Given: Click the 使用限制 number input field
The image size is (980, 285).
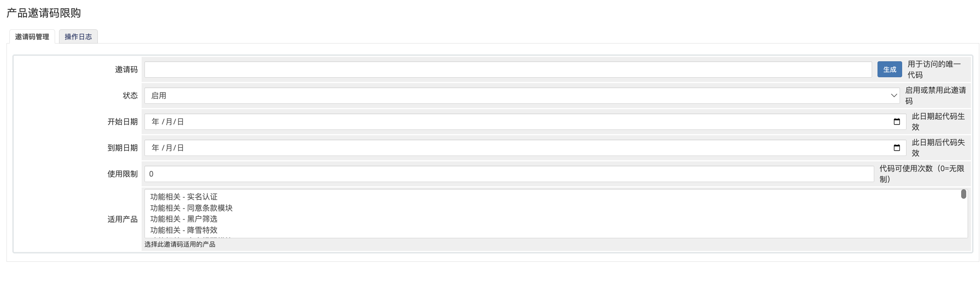Looking at the screenshot, I should point(508,174).
